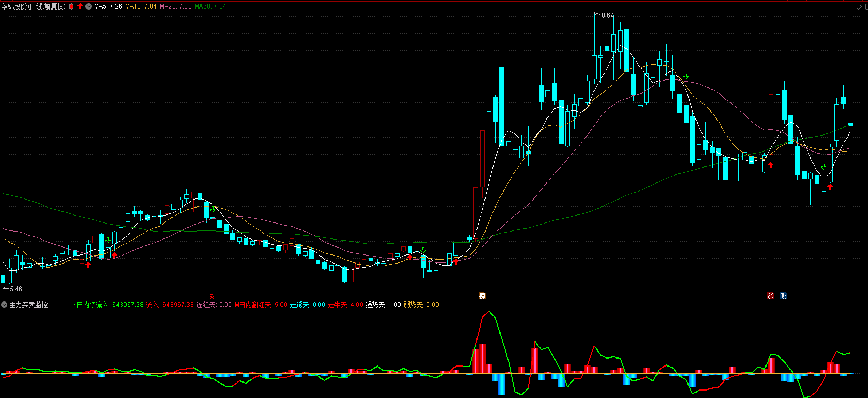Click the 主力买卖监控 indicator name
Viewport: 868px width, 398px height.
(29, 305)
